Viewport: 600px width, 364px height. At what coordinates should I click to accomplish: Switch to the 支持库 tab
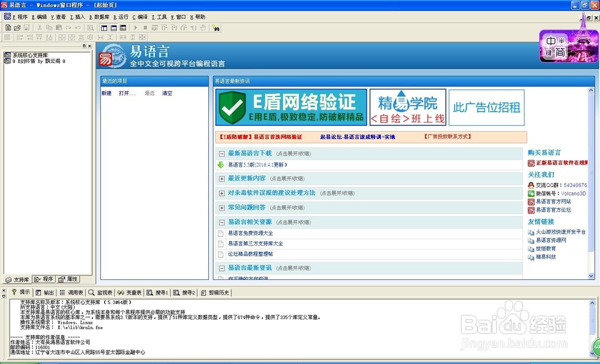(x=17, y=279)
